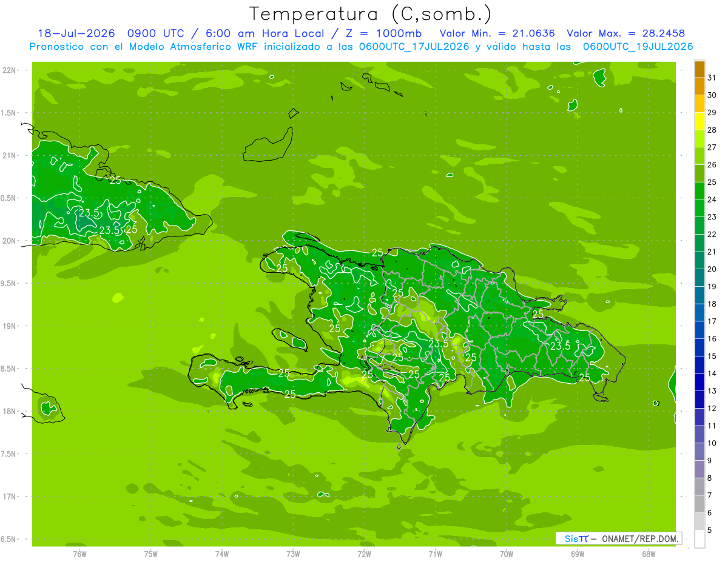Pick the purple swatch between 8 and 9
728x562 pixels.
click(699, 469)
